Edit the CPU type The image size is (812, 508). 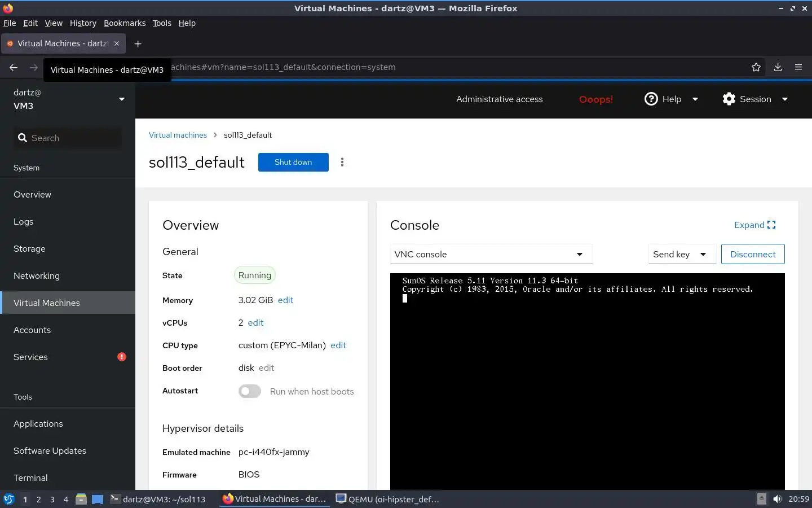point(338,345)
